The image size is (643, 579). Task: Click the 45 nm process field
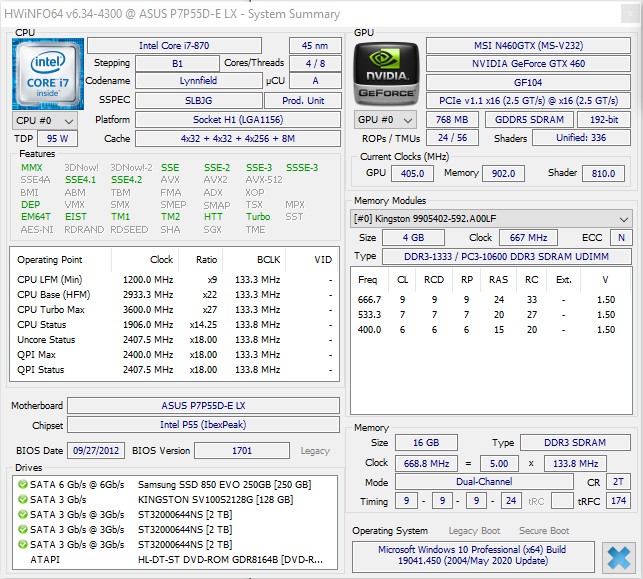pos(315,46)
